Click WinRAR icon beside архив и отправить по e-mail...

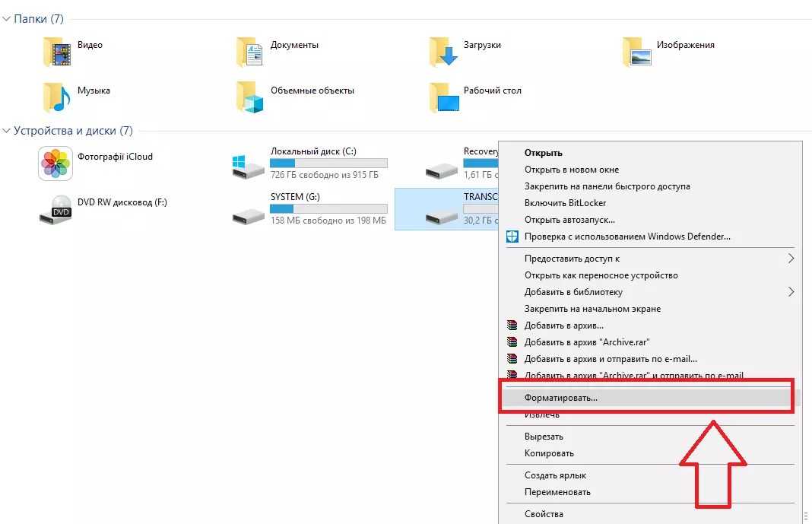click(512, 359)
